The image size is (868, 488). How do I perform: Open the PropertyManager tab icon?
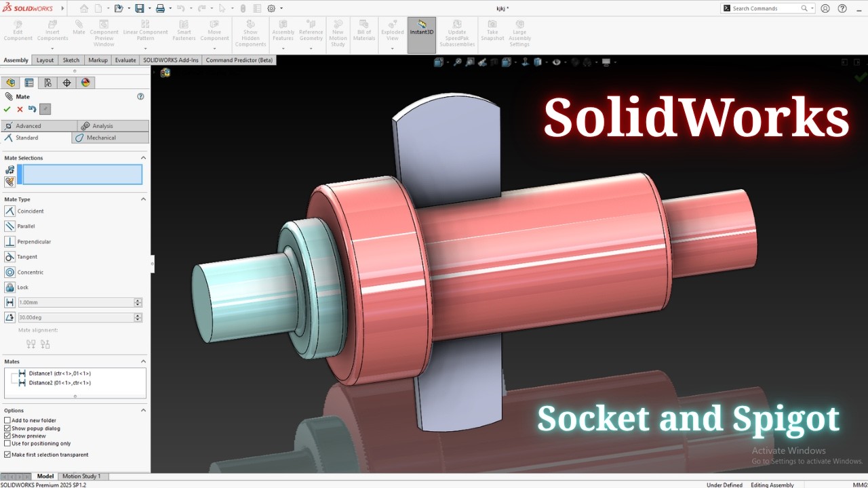click(x=29, y=83)
